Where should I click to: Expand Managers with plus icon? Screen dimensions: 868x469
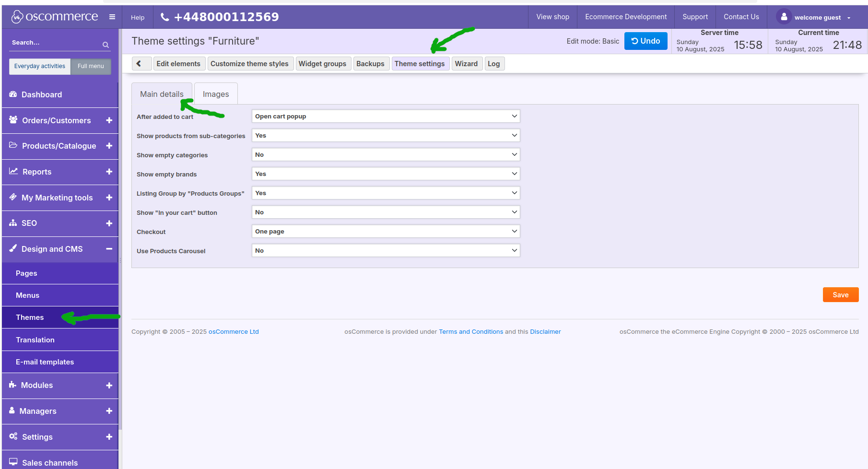(109, 411)
